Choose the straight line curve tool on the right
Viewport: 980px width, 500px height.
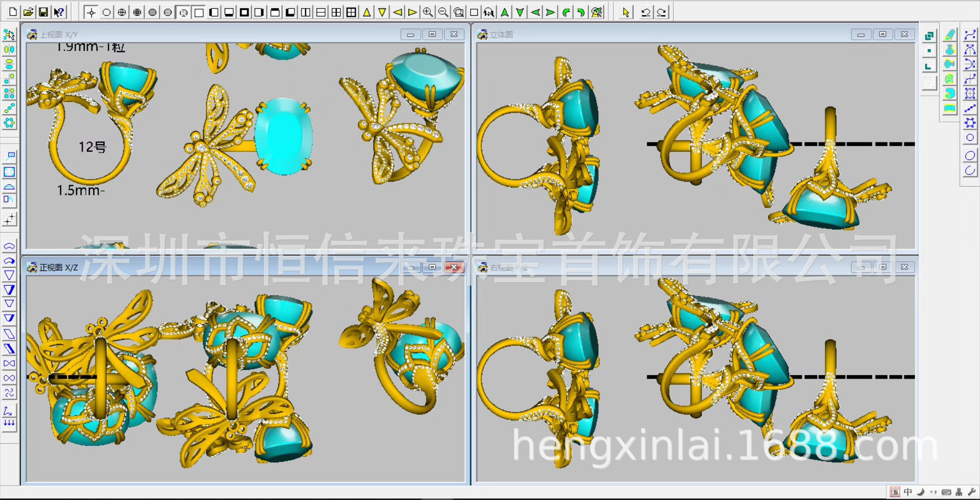point(970,108)
